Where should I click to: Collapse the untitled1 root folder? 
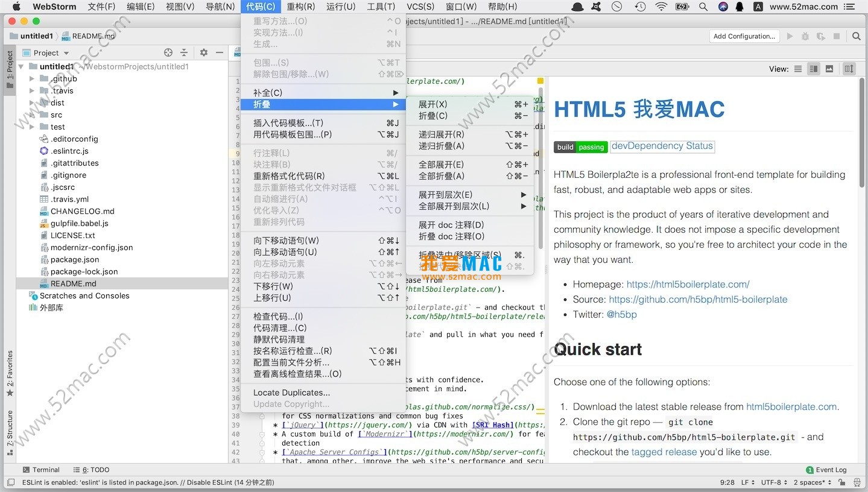(x=22, y=66)
